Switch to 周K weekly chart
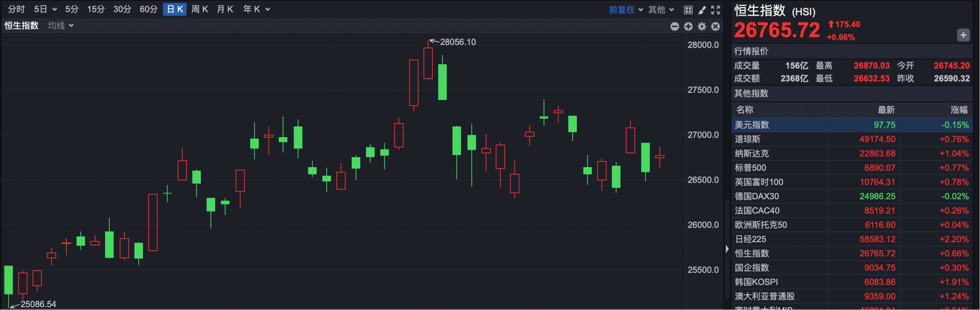 (200, 9)
